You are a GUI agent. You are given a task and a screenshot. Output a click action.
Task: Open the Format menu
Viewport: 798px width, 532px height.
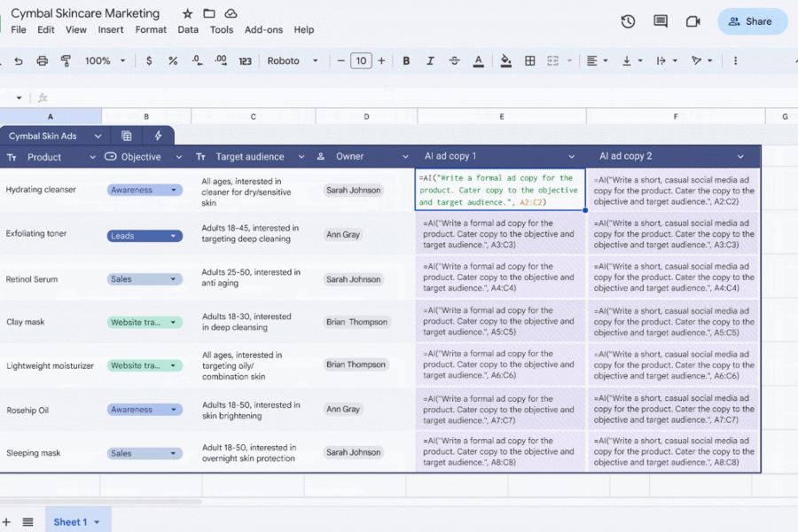(x=151, y=30)
